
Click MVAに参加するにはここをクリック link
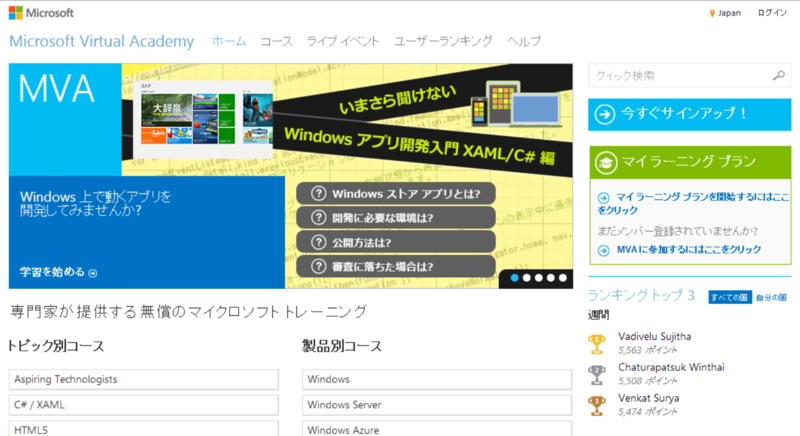click(x=689, y=250)
